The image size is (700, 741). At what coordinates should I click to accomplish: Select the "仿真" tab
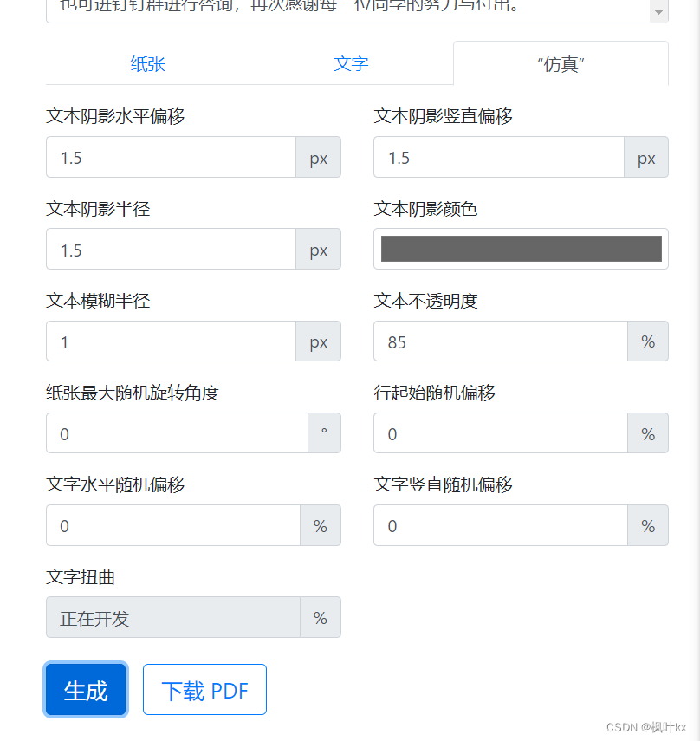(x=560, y=63)
